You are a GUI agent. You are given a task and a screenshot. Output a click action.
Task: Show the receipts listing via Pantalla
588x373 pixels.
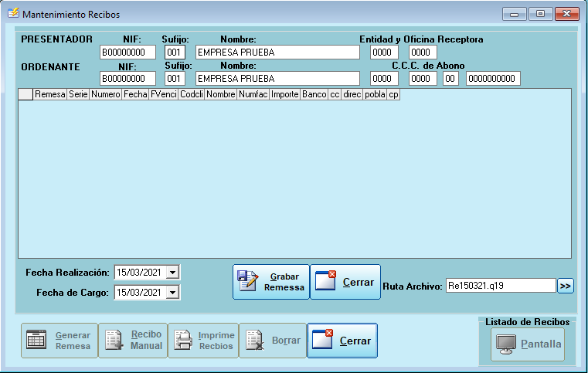(x=528, y=344)
